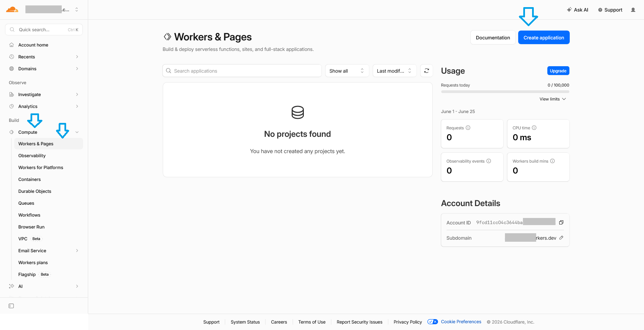Open Queues page
Screen dimensions: 644x330
(26, 203)
